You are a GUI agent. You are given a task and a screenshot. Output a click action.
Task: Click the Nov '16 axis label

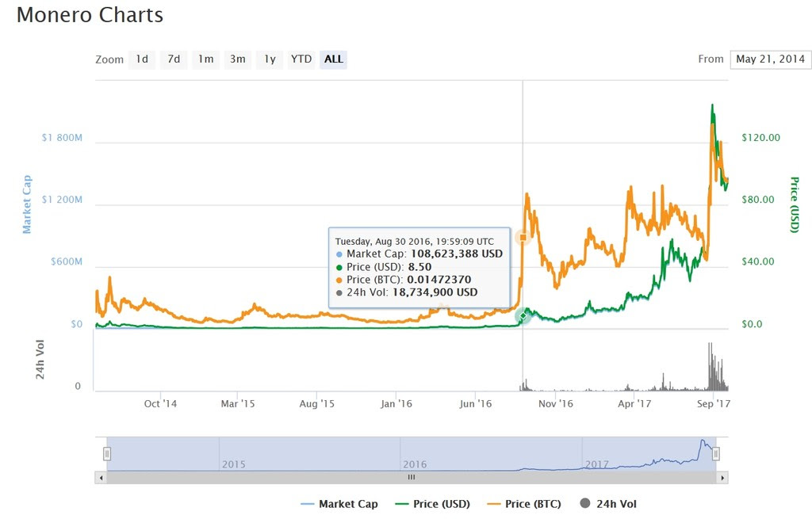pos(556,403)
